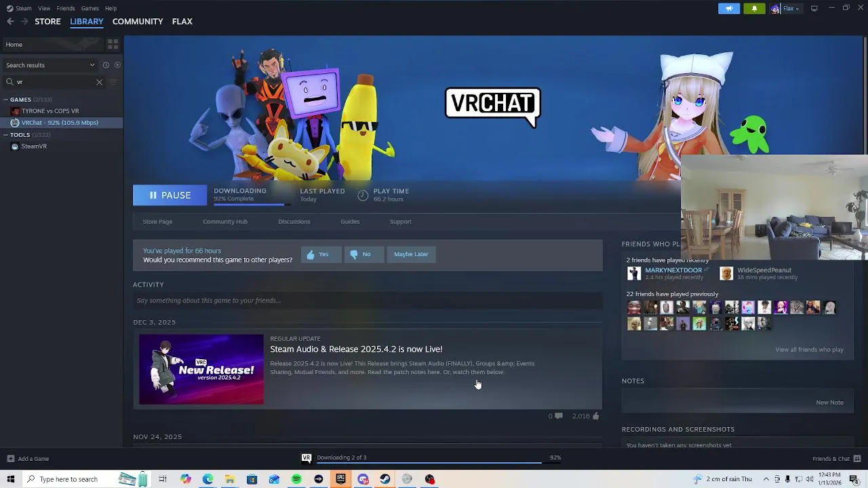Open VRChat Store Page
The image size is (868, 488).
(x=157, y=222)
